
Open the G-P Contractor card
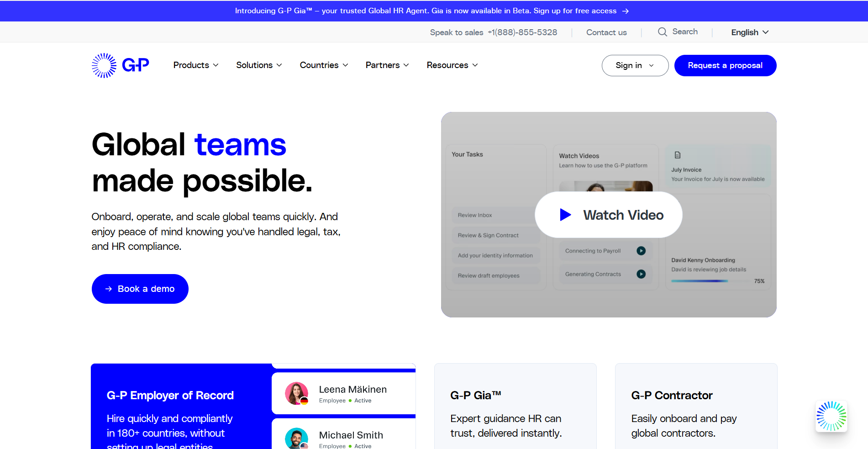coord(696,407)
